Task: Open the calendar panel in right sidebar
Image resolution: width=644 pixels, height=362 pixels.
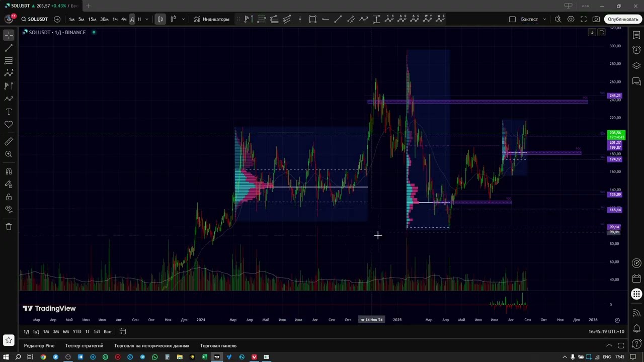Action: (636, 278)
